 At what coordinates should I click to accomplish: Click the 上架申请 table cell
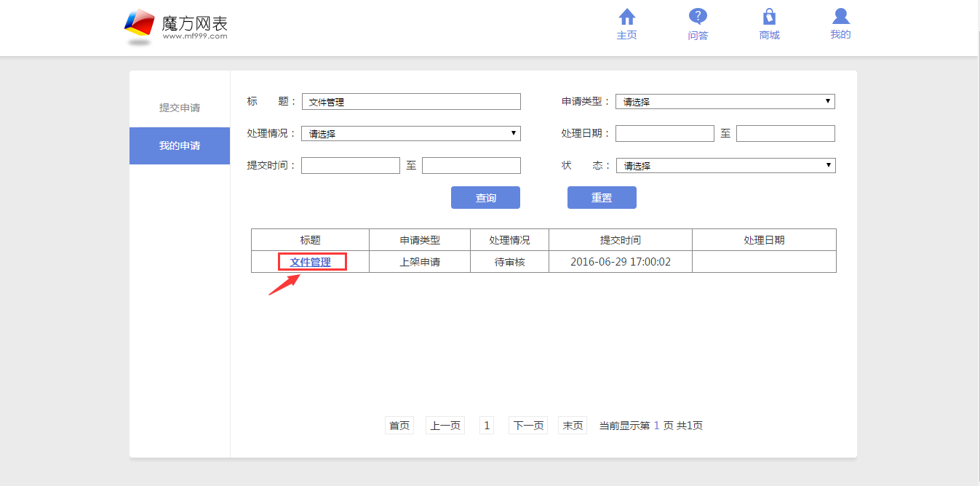tap(420, 262)
